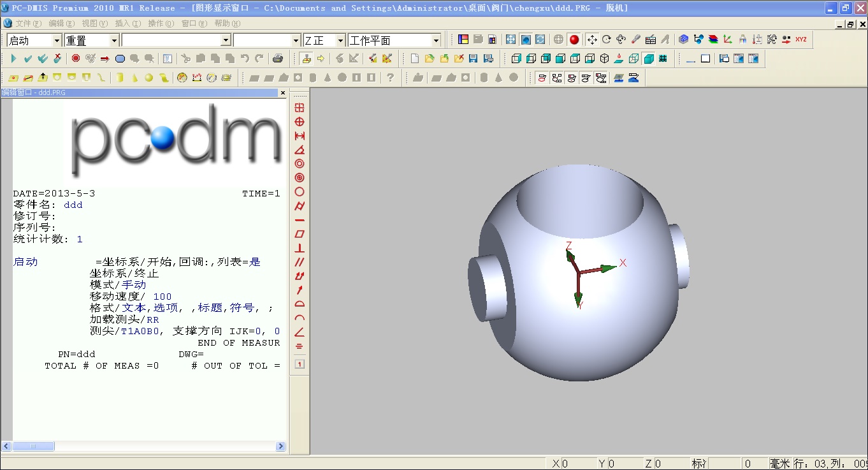Select the distance dimension icon in the vertical toolbar

(x=300, y=136)
